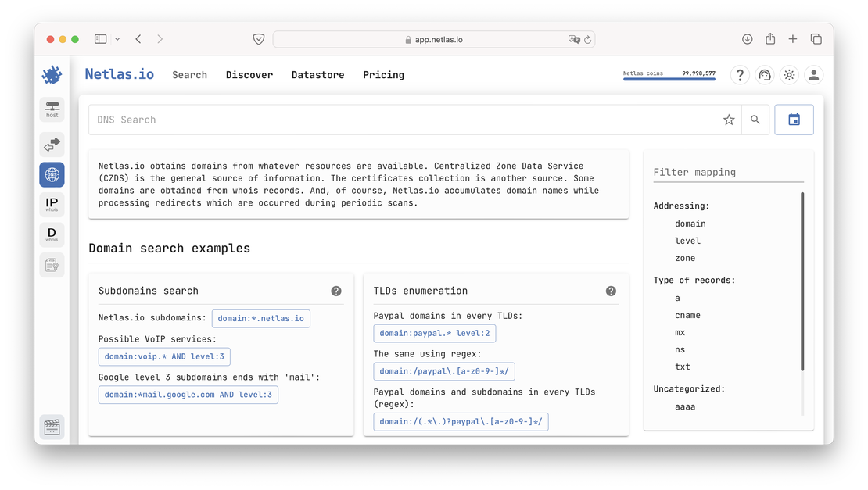Select the Domain whois sidebar tool
The width and height of the screenshot is (868, 490).
click(52, 234)
